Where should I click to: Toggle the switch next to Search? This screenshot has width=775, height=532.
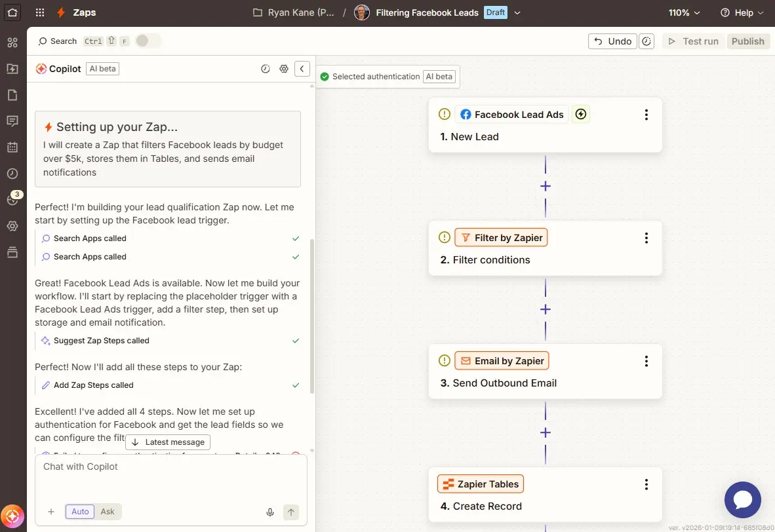148,41
